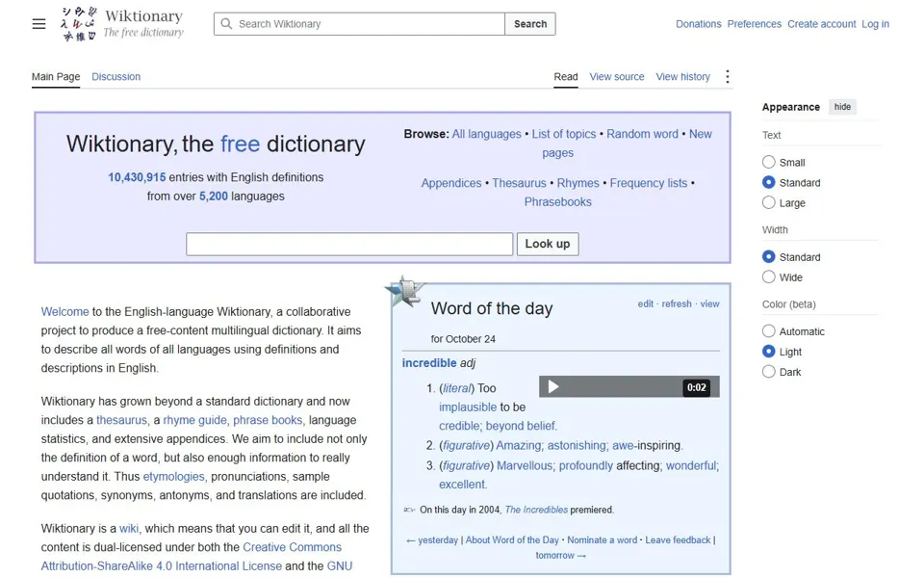Image resolution: width=924 pixels, height=578 pixels.
Task: Open the phrase books link
Action: (268, 420)
